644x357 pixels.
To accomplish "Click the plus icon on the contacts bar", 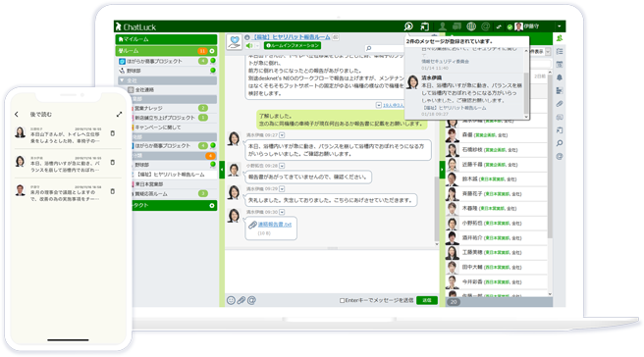I will click(212, 206).
